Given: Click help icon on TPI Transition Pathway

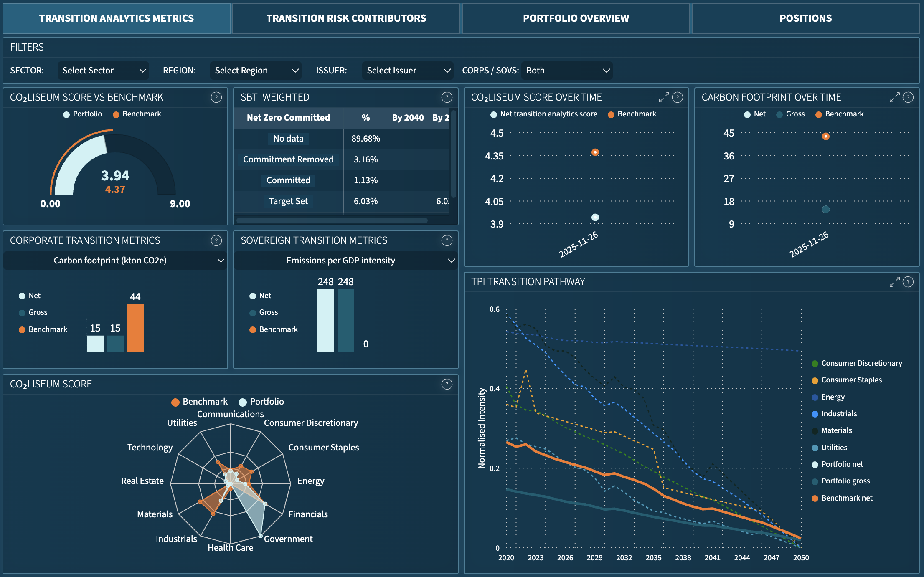Looking at the screenshot, I should tap(908, 282).
